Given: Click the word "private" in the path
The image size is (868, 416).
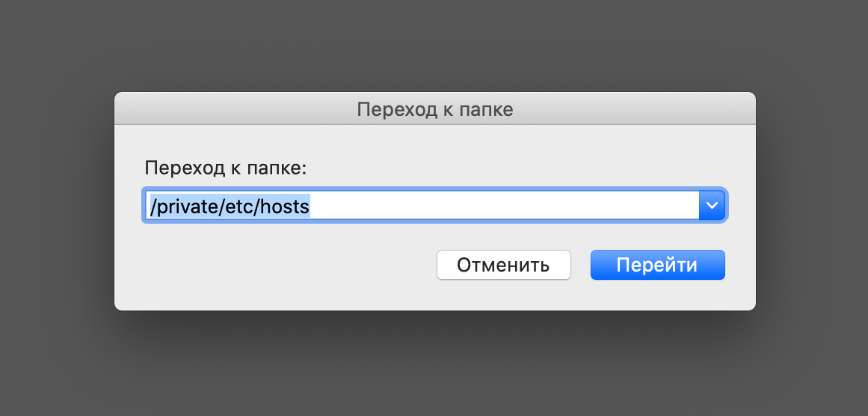Looking at the screenshot, I should coord(188,206).
